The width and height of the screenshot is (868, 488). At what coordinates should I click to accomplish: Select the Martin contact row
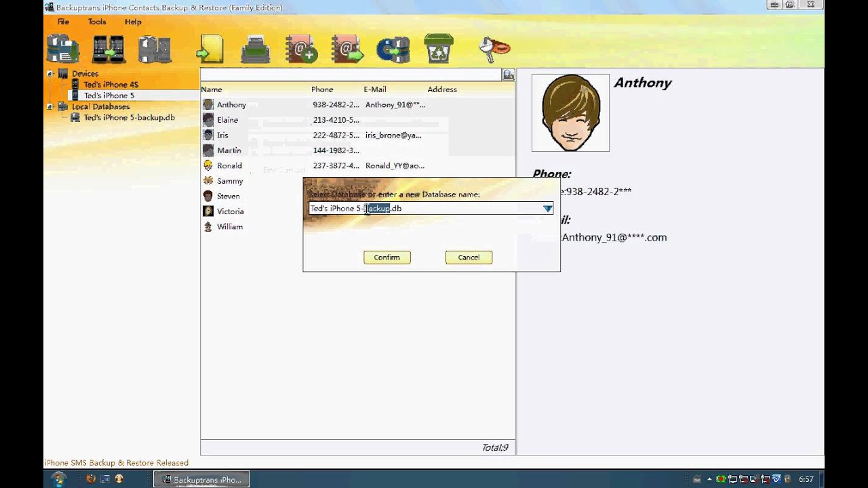[x=357, y=150]
